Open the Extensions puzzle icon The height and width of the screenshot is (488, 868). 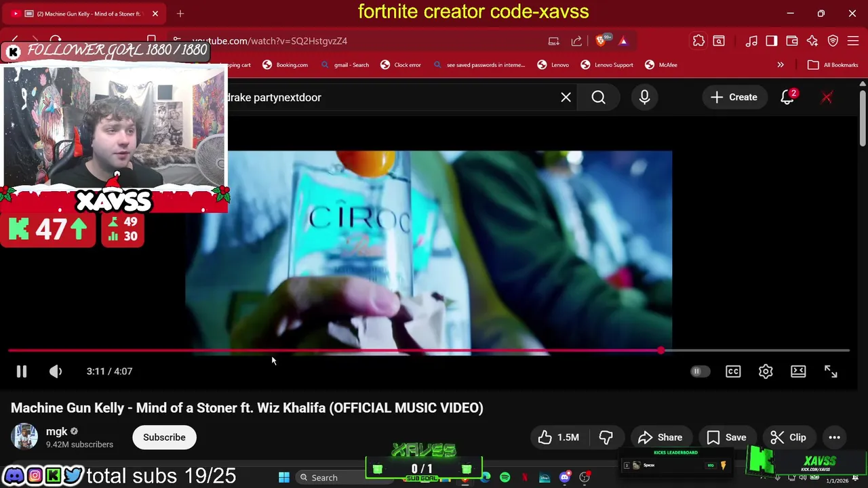pos(698,41)
